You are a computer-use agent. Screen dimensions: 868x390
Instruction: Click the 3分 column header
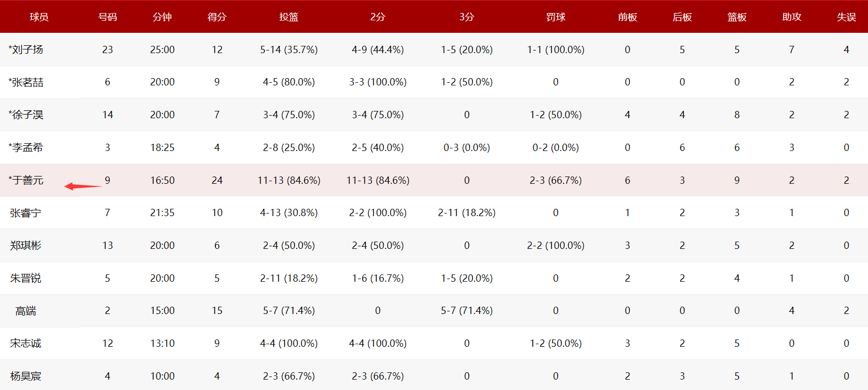click(x=467, y=17)
